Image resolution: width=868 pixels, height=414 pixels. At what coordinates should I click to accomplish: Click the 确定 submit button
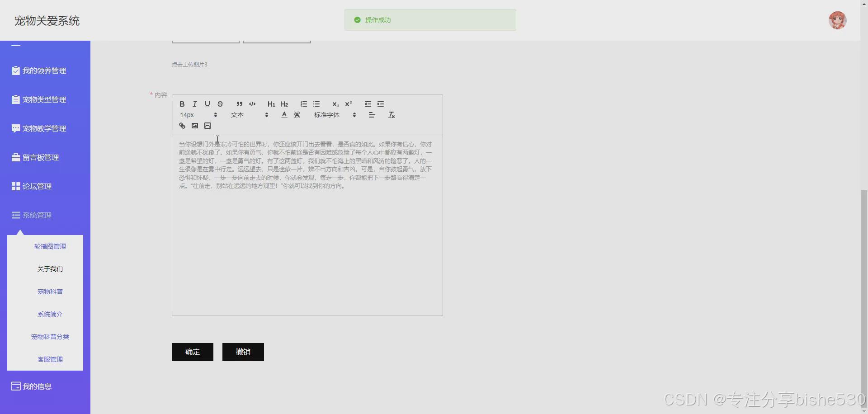tap(192, 352)
